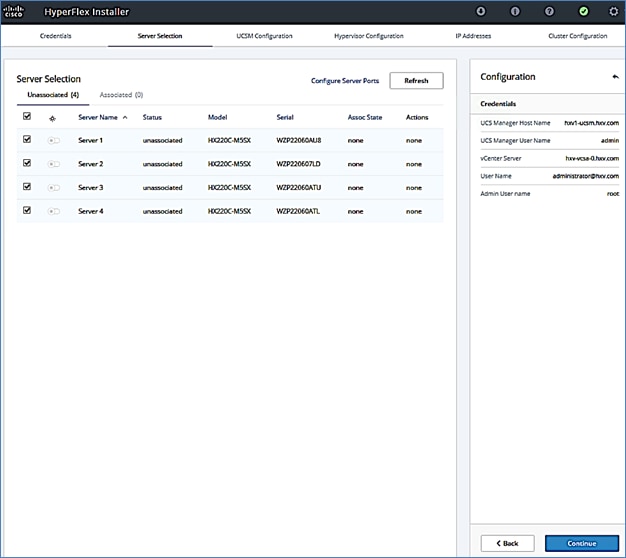The width and height of the screenshot is (626, 558).
Task: Select Server 1 name cell
Action: pos(91,140)
